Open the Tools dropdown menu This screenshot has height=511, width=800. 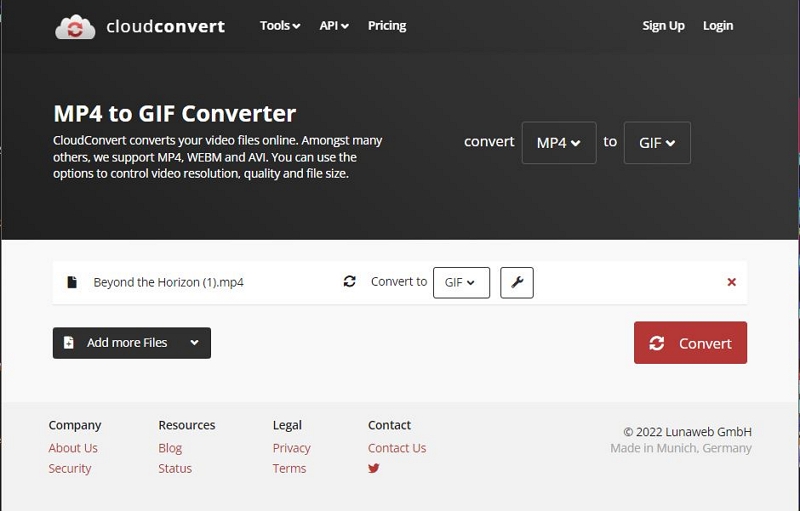280,25
